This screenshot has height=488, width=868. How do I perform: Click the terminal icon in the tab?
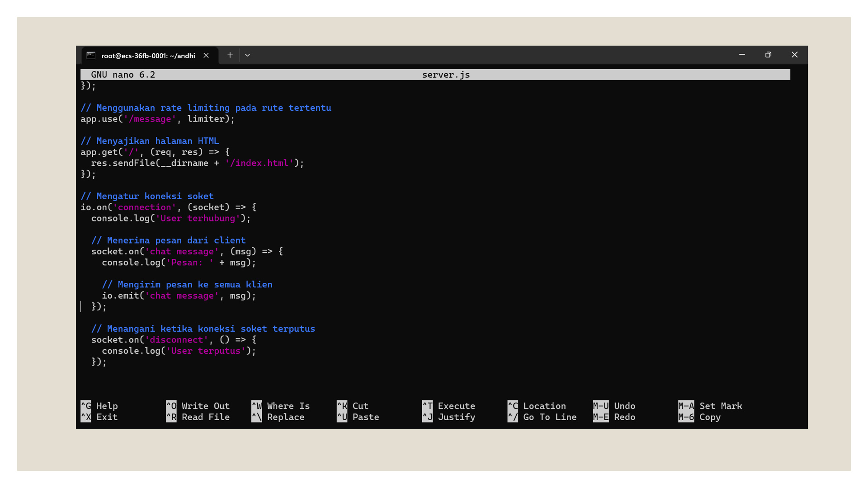pos(91,55)
